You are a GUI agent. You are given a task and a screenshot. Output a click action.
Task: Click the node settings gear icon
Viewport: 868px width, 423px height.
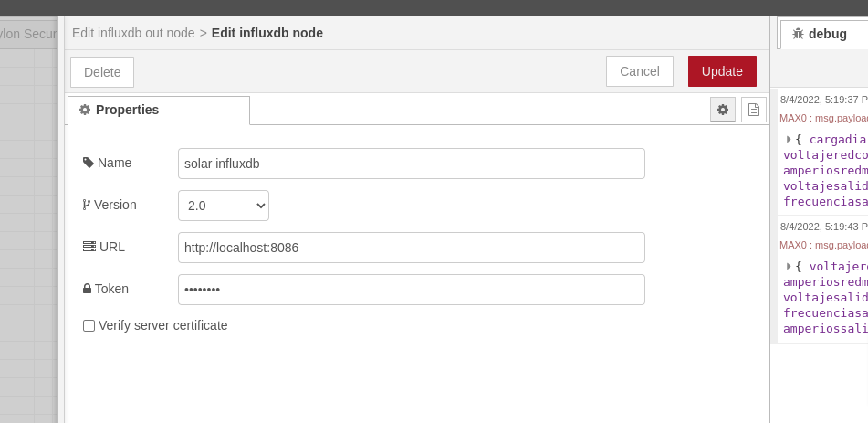point(722,110)
